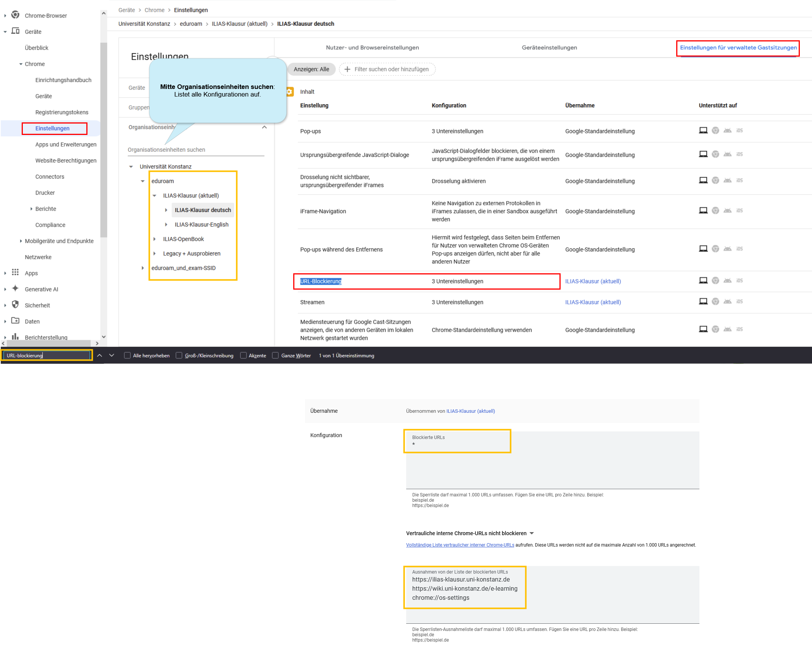Image resolution: width=812 pixels, height=653 pixels.
Task: Open Vollständige Liste vertraulicher interner Chrome-URLs link
Action: (x=460, y=545)
